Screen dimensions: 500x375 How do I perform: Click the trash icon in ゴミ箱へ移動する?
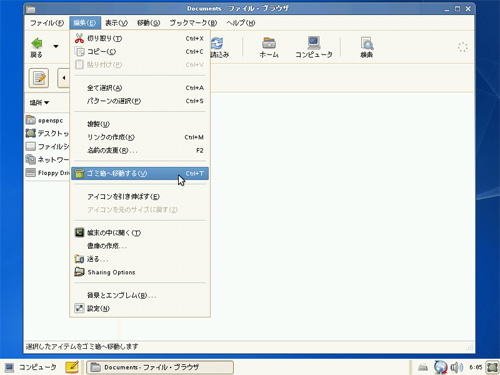[79, 173]
